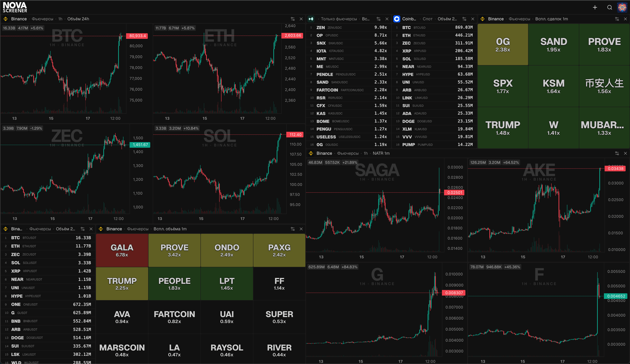Open the FARTCOIN FARTCOINUSDC row

click(x=348, y=90)
